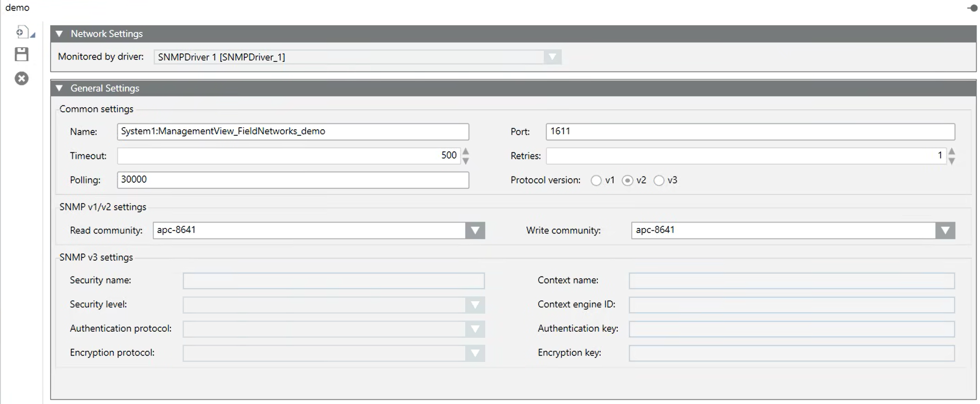980x404 pixels.
Task: Collapse the General Settings section
Action: pos(59,88)
